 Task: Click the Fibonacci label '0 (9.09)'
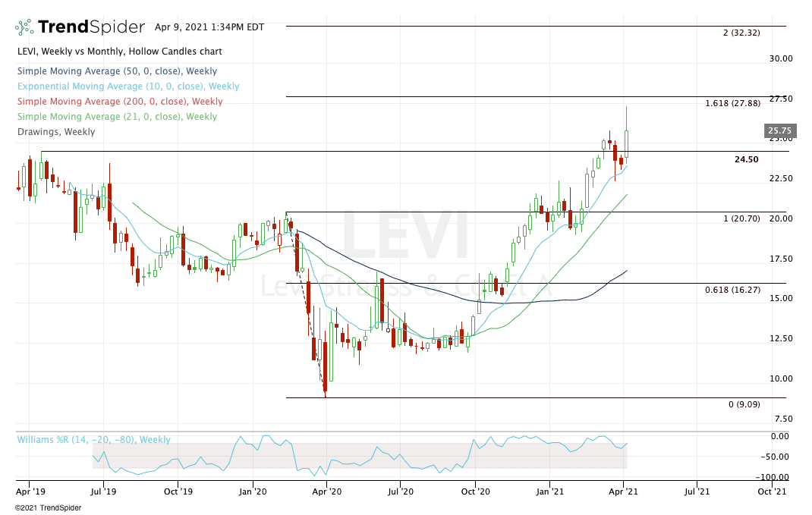(744, 404)
